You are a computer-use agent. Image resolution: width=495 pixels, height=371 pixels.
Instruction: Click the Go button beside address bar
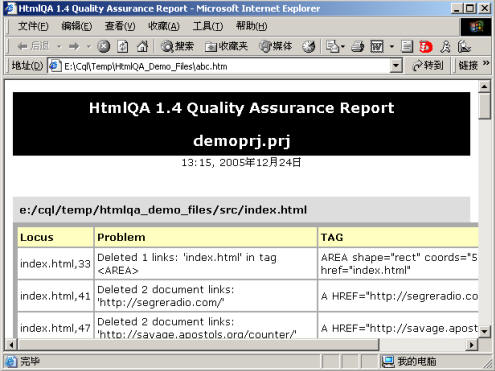tap(428, 66)
